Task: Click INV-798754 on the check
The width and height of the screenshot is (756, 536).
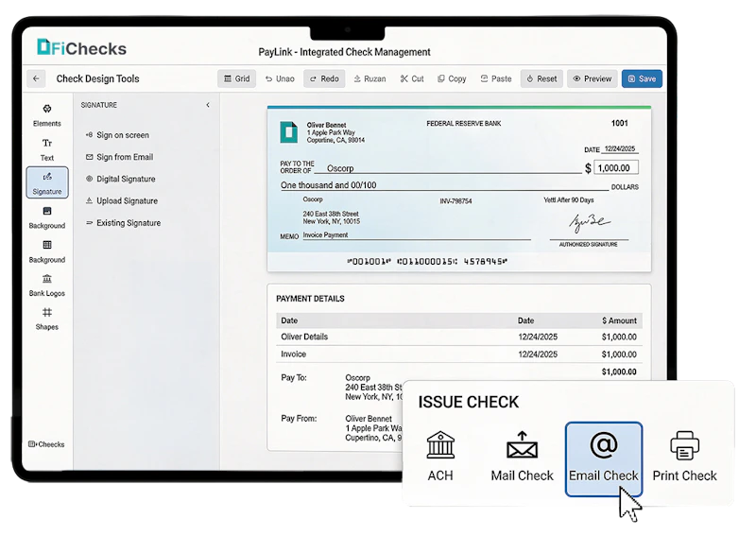Action: click(455, 200)
